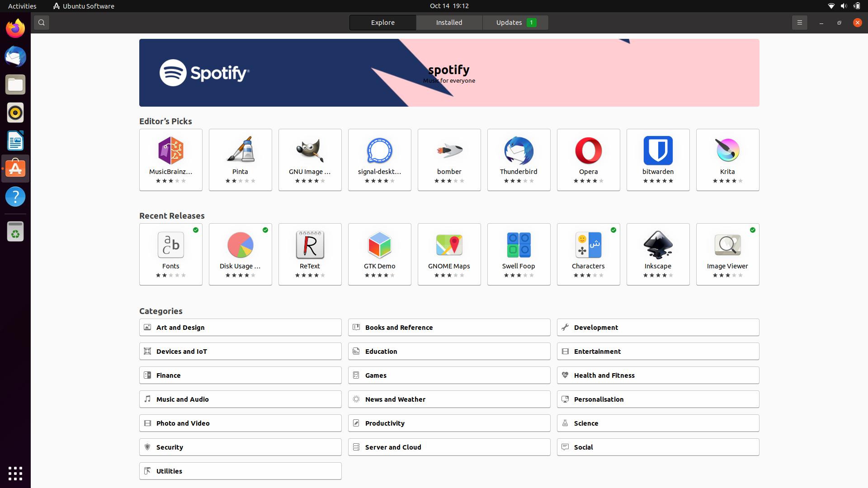This screenshot has height=488, width=868.
Task: Open the Fonts app tile
Action: [171, 254]
